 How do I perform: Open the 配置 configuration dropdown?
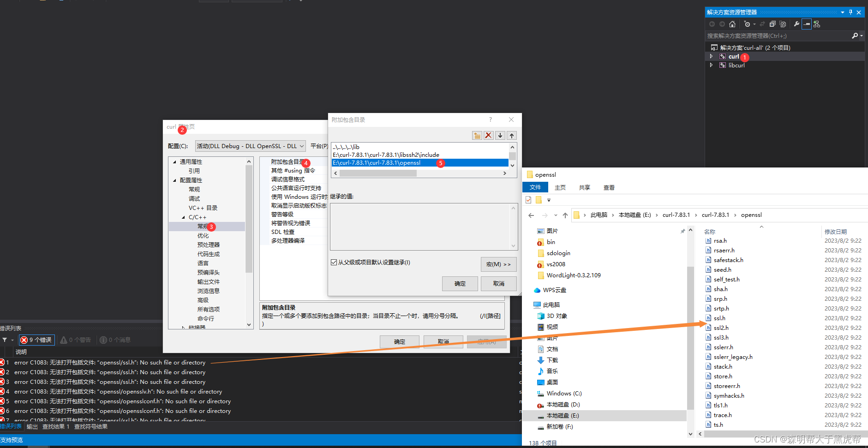pos(250,146)
